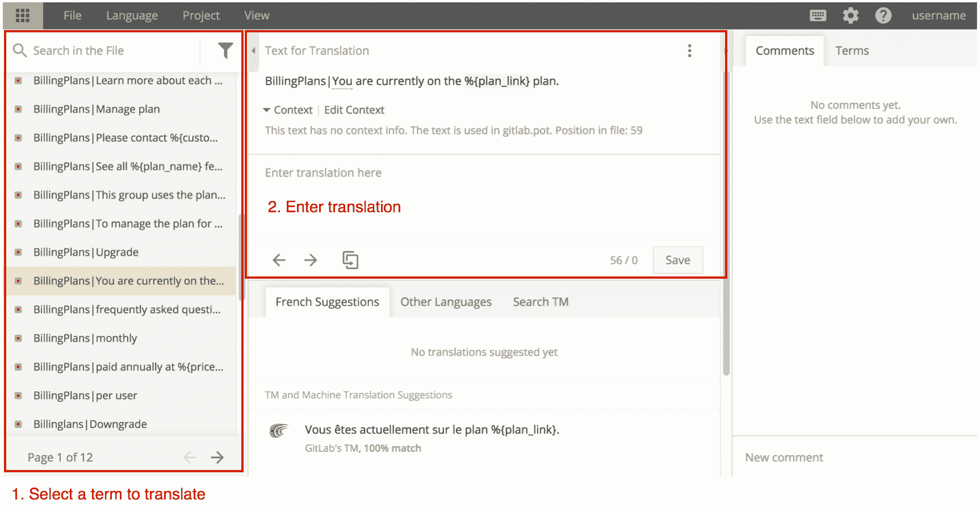
Task: Go to the next string arrow
Action: click(311, 260)
